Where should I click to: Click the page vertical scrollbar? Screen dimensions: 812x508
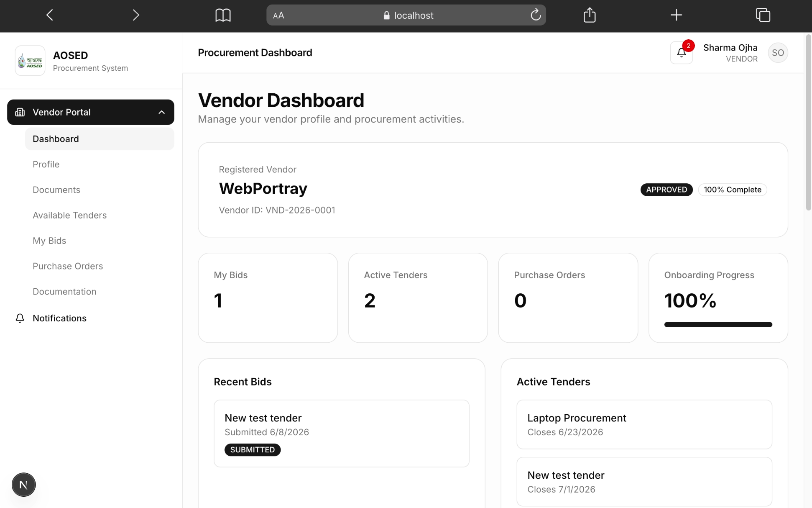pyautogui.click(x=808, y=123)
